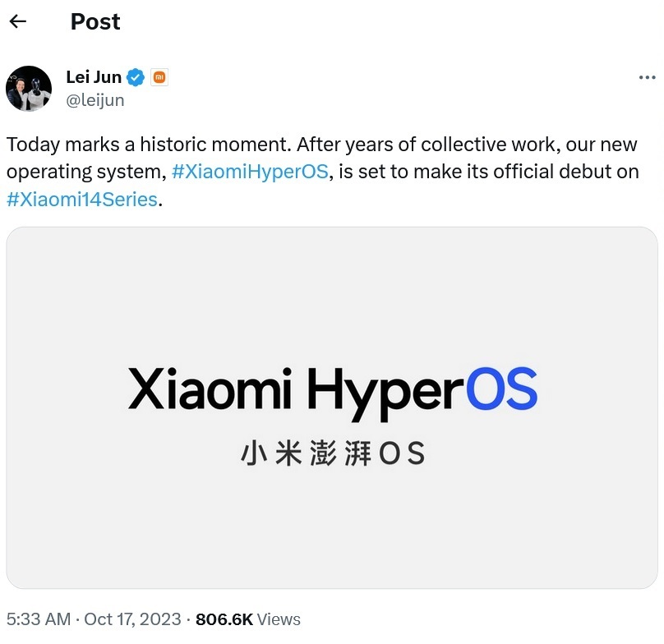664x644 pixels.
Task: Open the @leijun handle link
Action: pos(95,100)
